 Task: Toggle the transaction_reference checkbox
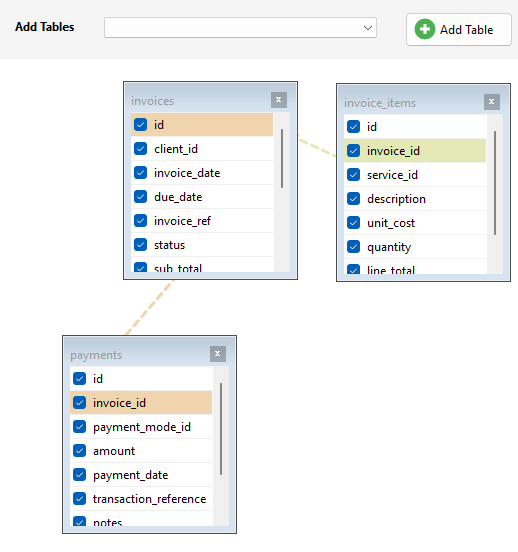pos(80,498)
